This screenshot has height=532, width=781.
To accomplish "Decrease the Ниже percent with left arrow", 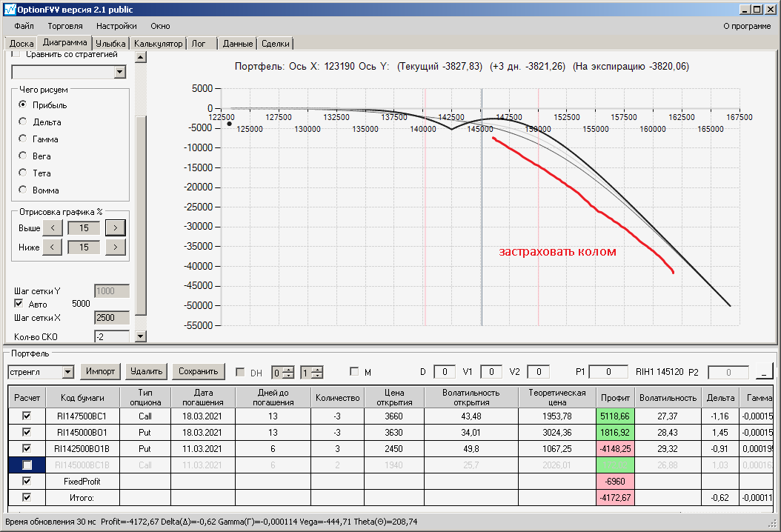I will tap(53, 247).
